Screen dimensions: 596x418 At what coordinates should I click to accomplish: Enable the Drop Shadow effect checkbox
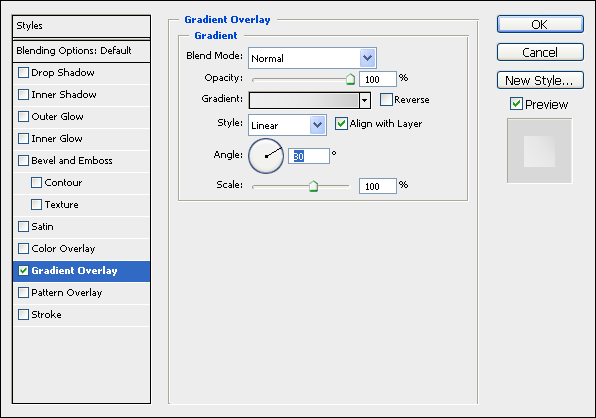pyautogui.click(x=24, y=73)
